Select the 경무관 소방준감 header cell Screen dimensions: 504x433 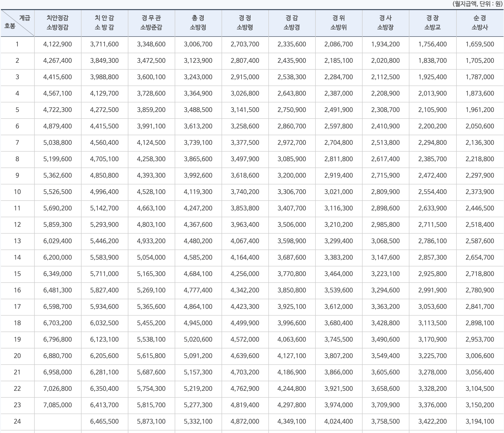pyautogui.click(x=151, y=23)
